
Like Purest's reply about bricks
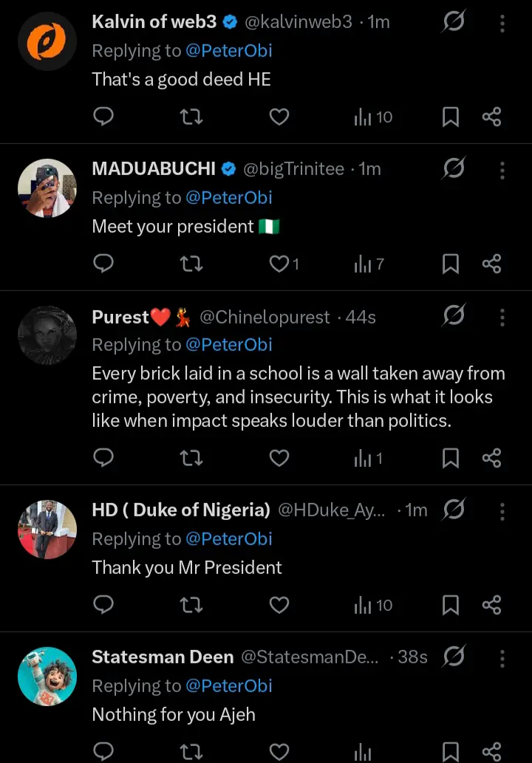coord(279,458)
